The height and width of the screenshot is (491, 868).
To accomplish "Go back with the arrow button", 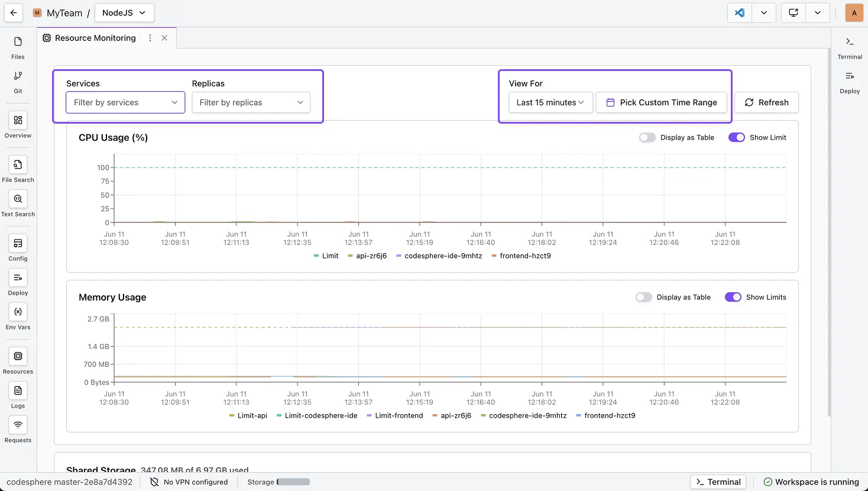I will (x=14, y=12).
